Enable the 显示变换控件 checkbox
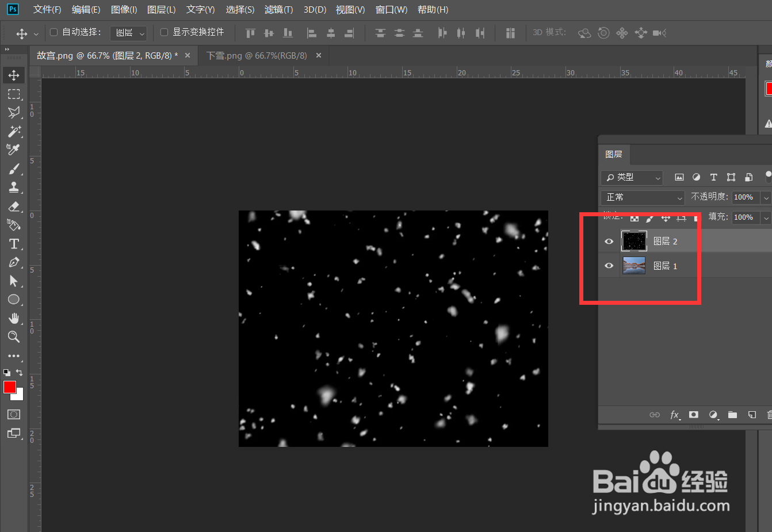Image resolution: width=772 pixels, height=532 pixels. pos(164,32)
